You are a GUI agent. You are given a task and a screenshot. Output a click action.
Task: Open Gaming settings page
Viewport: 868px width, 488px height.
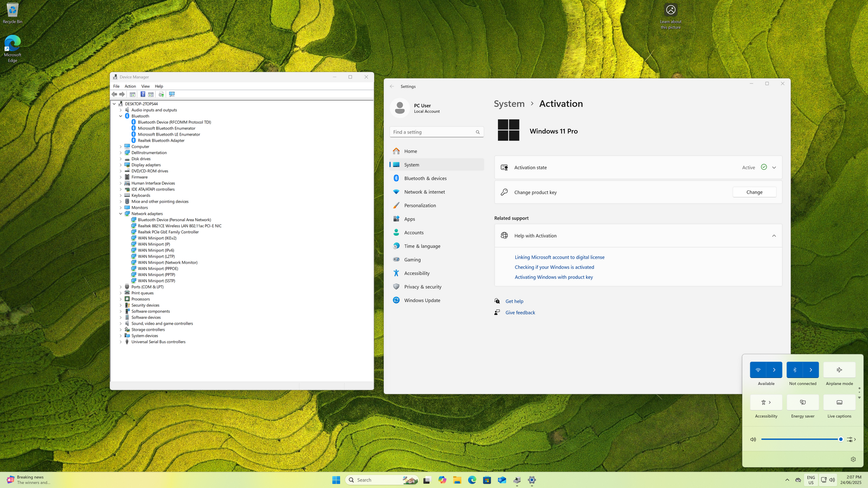tap(437, 260)
